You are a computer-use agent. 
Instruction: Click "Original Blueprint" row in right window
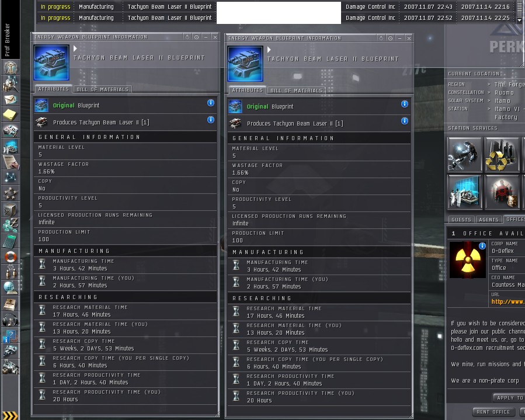pos(319,106)
